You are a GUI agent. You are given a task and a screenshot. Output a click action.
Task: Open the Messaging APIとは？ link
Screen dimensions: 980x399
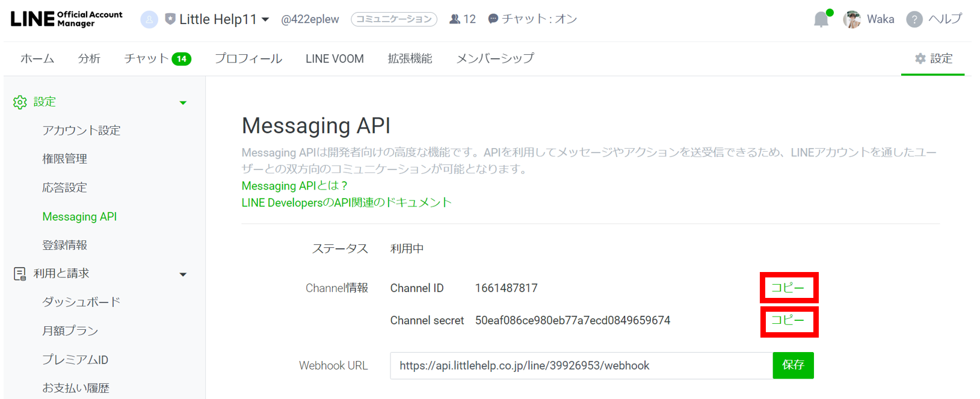coord(294,186)
